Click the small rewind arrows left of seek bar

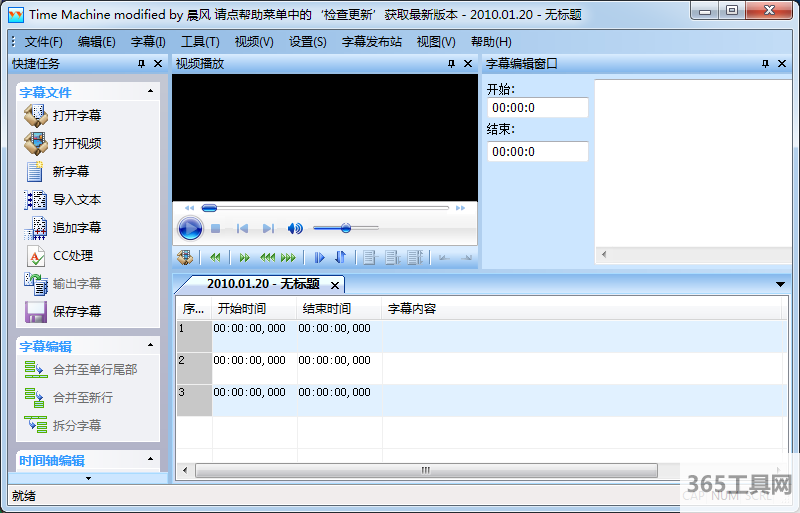pos(189,208)
